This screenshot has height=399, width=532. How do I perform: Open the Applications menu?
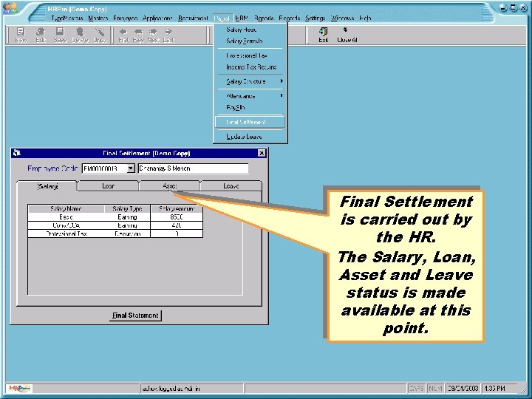click(157, 18)
